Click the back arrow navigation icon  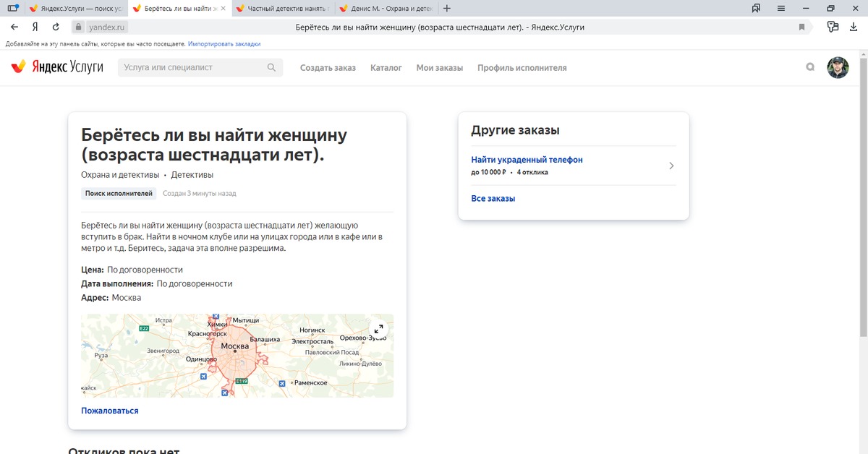pos(14,27)
